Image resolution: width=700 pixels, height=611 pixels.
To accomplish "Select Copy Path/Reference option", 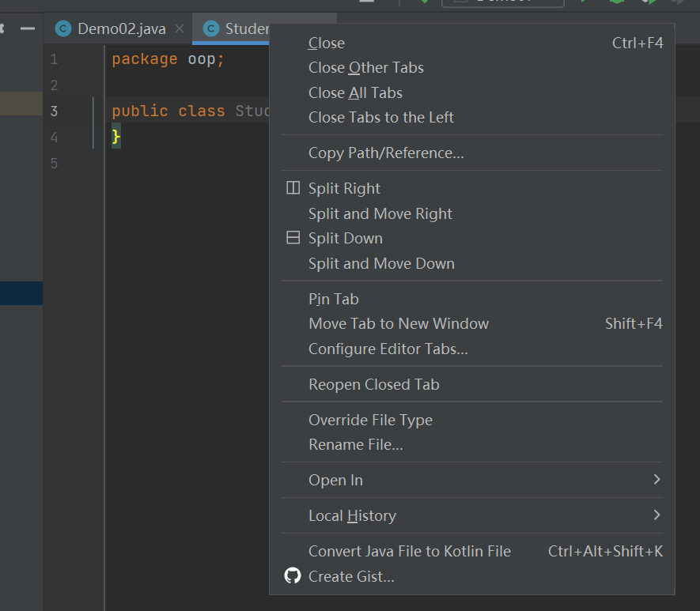I will 386,153.
